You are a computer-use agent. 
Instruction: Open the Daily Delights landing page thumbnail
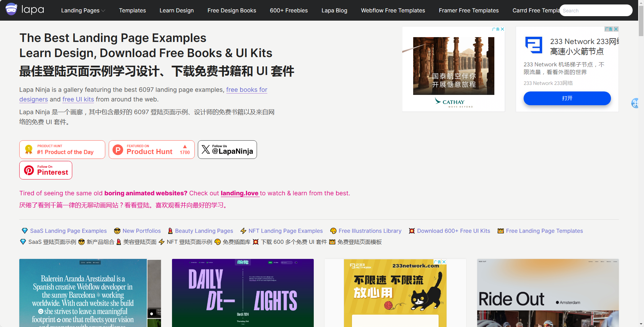[243, 293]
